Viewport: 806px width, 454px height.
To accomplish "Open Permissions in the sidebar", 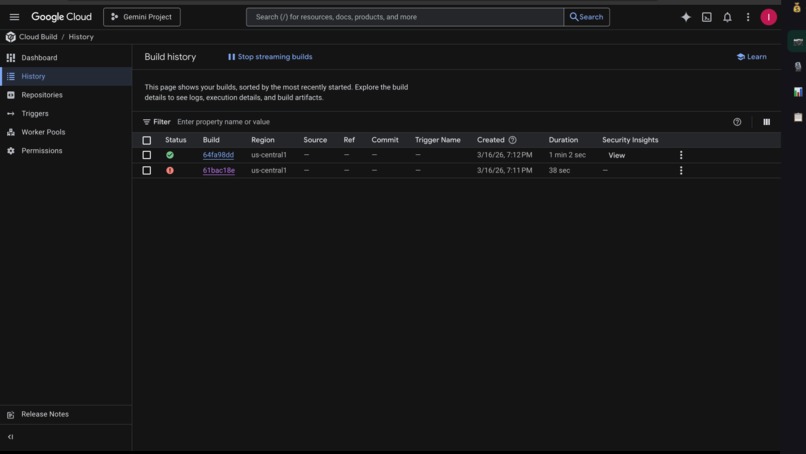I will pyautogui.click(x=66, y=151).
